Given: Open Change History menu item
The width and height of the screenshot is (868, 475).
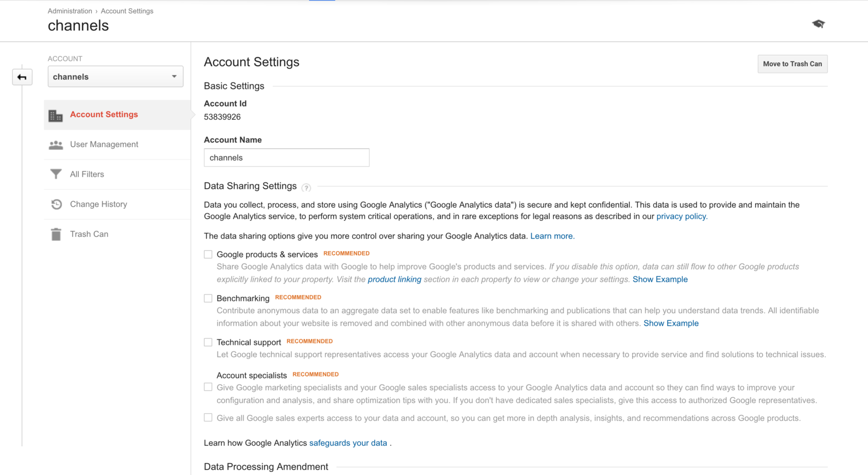Looking at the screenshot, I should [117, 204].
